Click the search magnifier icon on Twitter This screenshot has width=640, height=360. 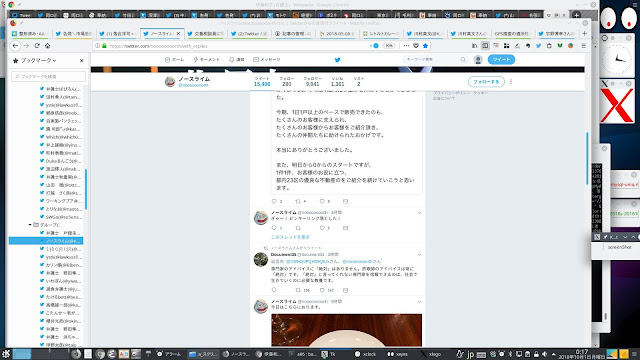(463, 60)
